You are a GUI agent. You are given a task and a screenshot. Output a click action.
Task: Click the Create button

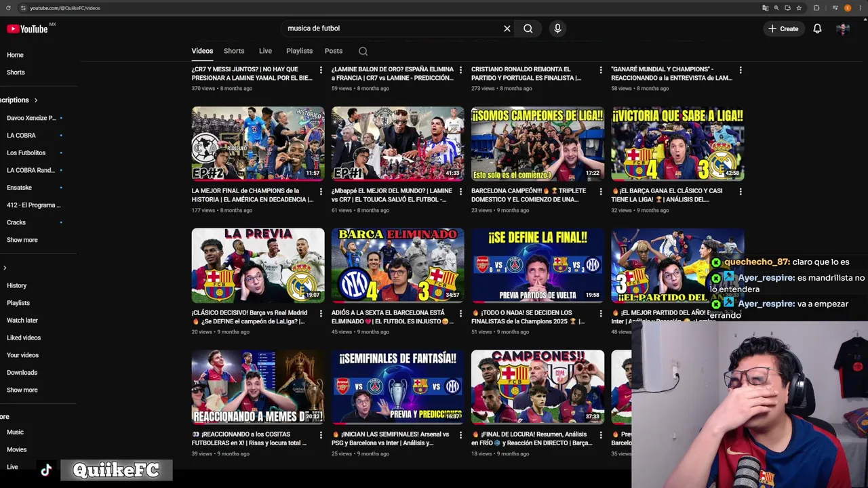click(783, 28)
